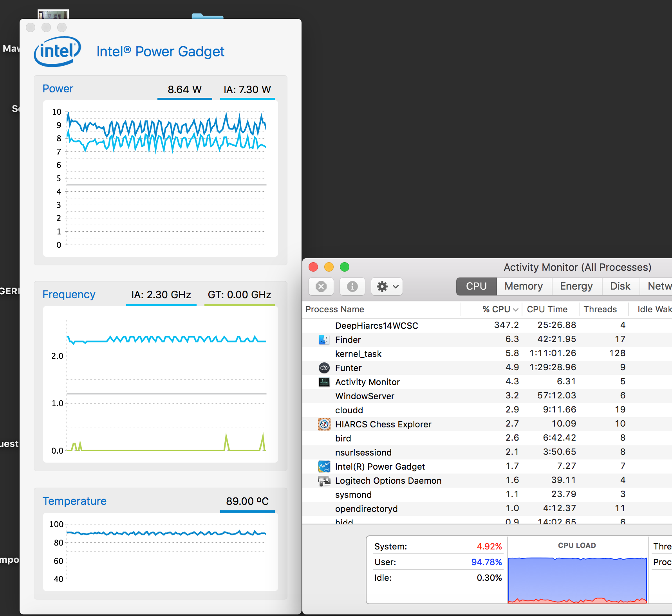Screen dimensions: 672x616
Task: Minimize Activity Monitor with the yellow button
Action: coord(329,267)
